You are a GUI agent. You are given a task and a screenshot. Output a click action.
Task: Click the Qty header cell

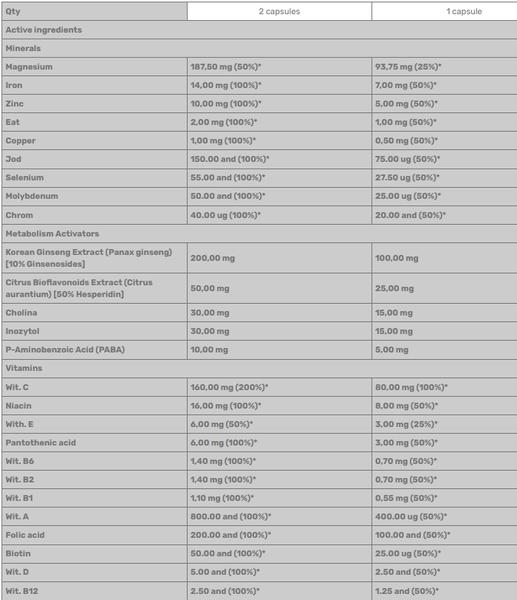pos(95,11)
